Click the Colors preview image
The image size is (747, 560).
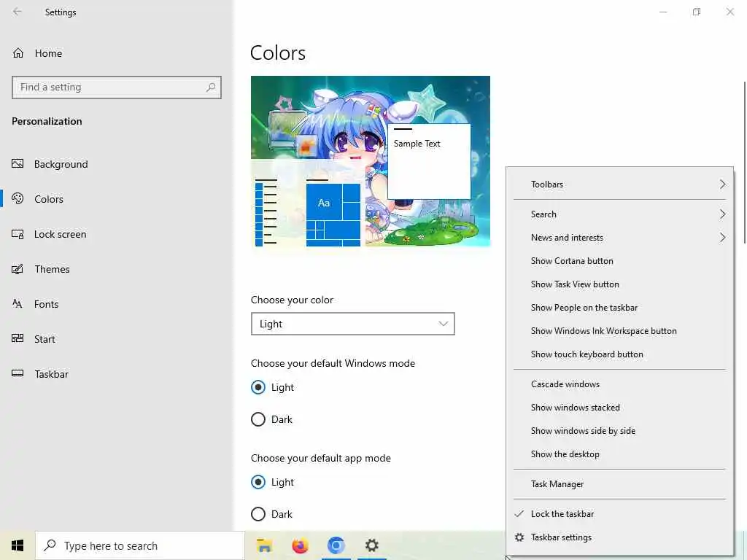coord(370,161)
